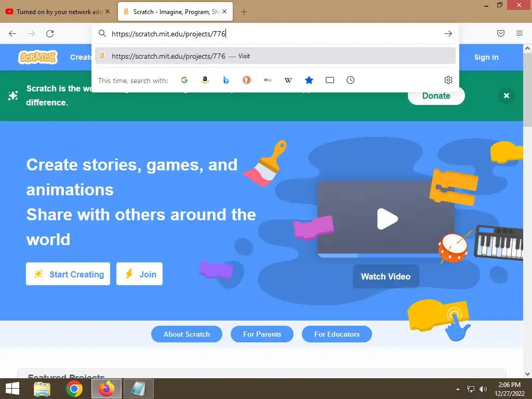This screenshot has width=532, height=399.
Task: Click in the address bar text field
Action: point(275,34)
